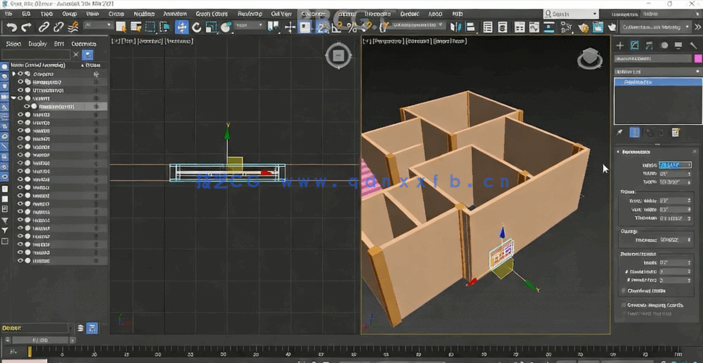Click the Undo arrow in main toolbar
The height and width of the screenshot is (363, 703).
(x=11, y=27)
